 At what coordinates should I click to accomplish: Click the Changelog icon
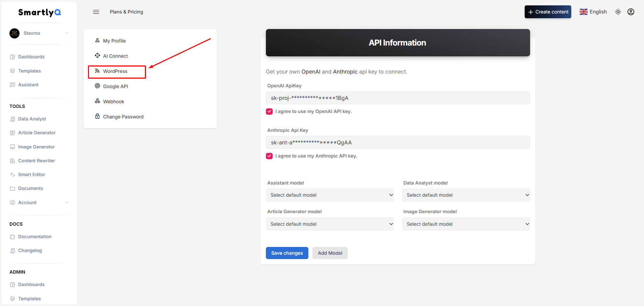12,251
